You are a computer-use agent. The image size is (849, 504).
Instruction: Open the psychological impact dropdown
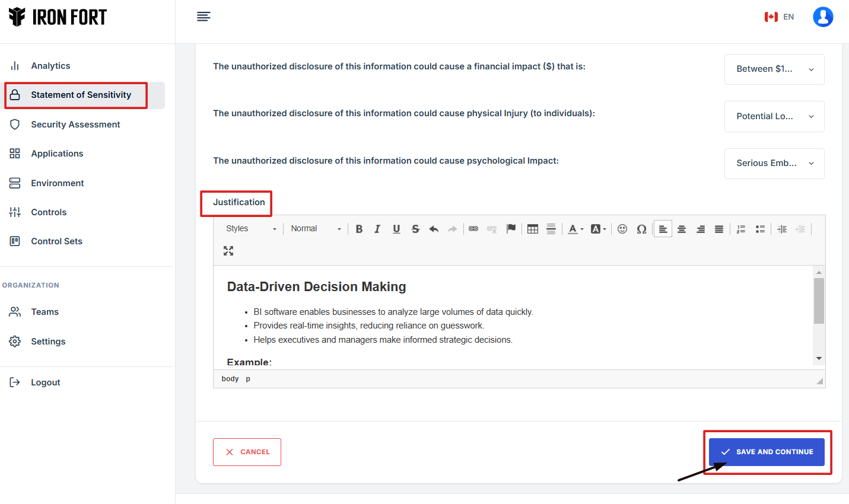(x=774, y=164)
